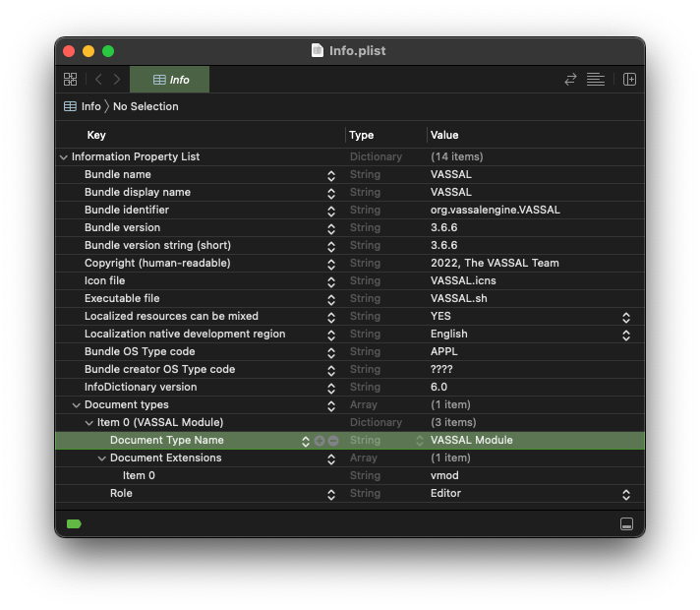Select the 2022, The VASSAL Team value
The image size is (700, 610).
coord(495,263)
